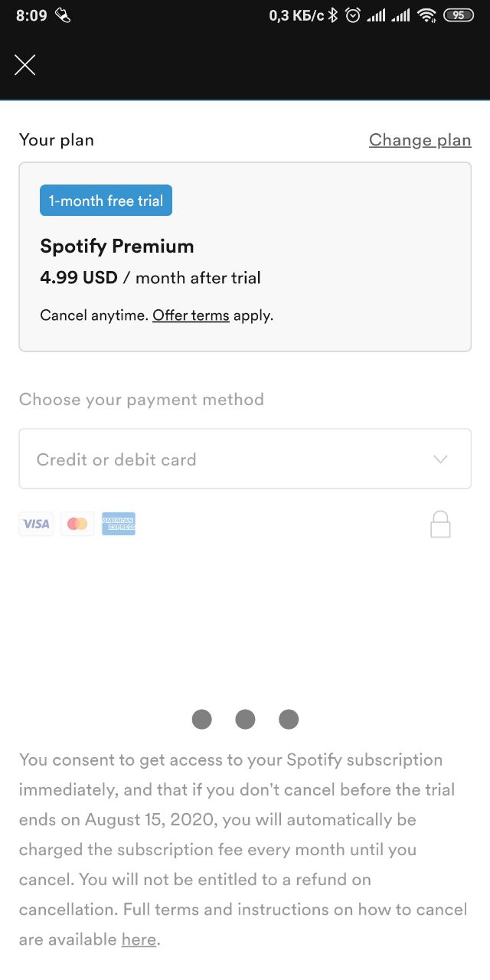Close the checkout screen with the X
The height and width of the screenshot is (980, 490).
tap(25, 65)
